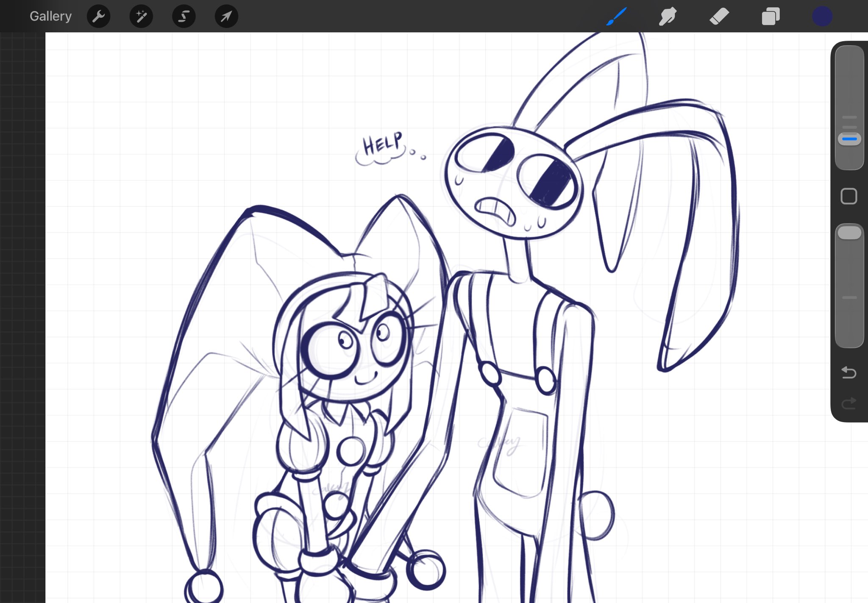The height and width of the screenshot is (603, 868).
Task: Open the dark blue color picker
Action: point(822,16)
